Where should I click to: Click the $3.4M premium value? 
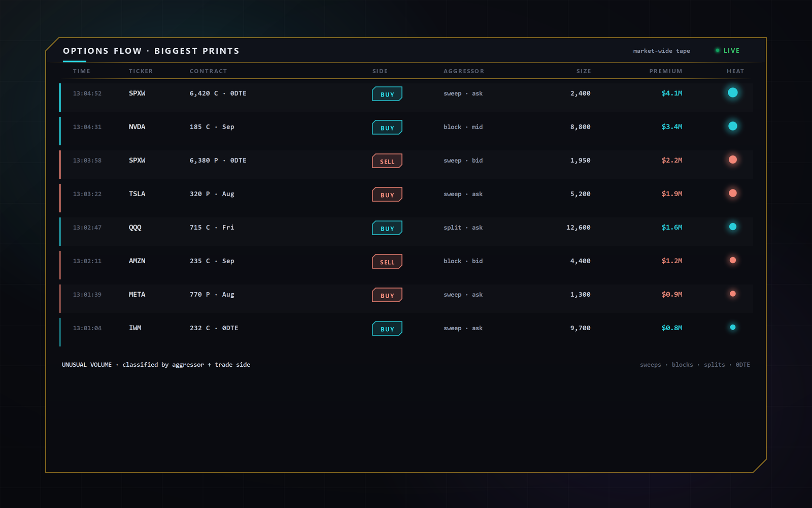tap(672, 127)
